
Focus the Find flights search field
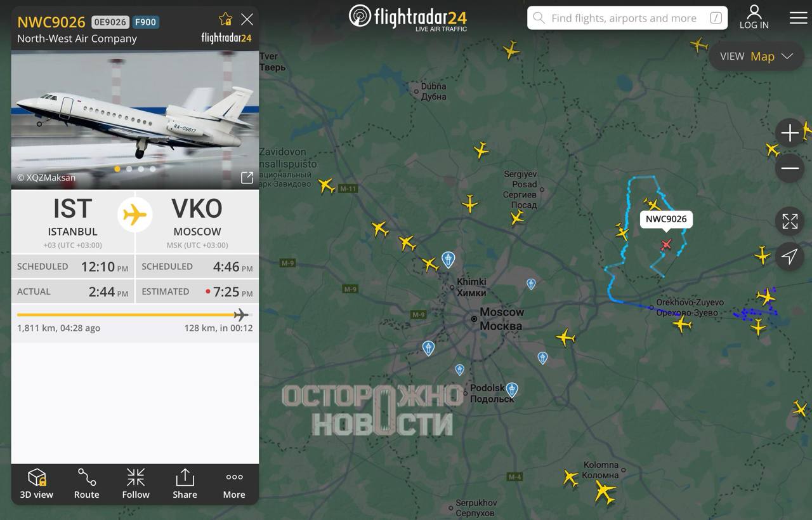(627, 18)
